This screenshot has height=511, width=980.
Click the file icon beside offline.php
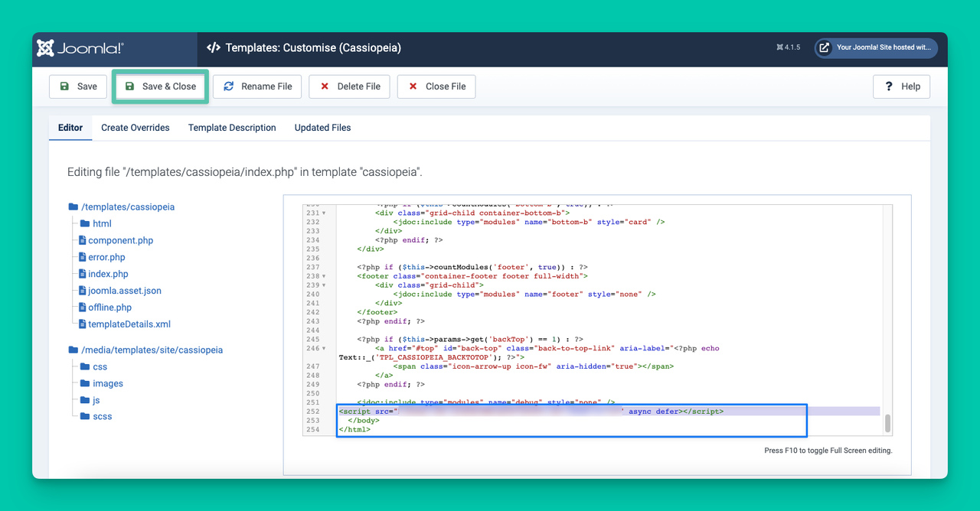coord(82,308)
